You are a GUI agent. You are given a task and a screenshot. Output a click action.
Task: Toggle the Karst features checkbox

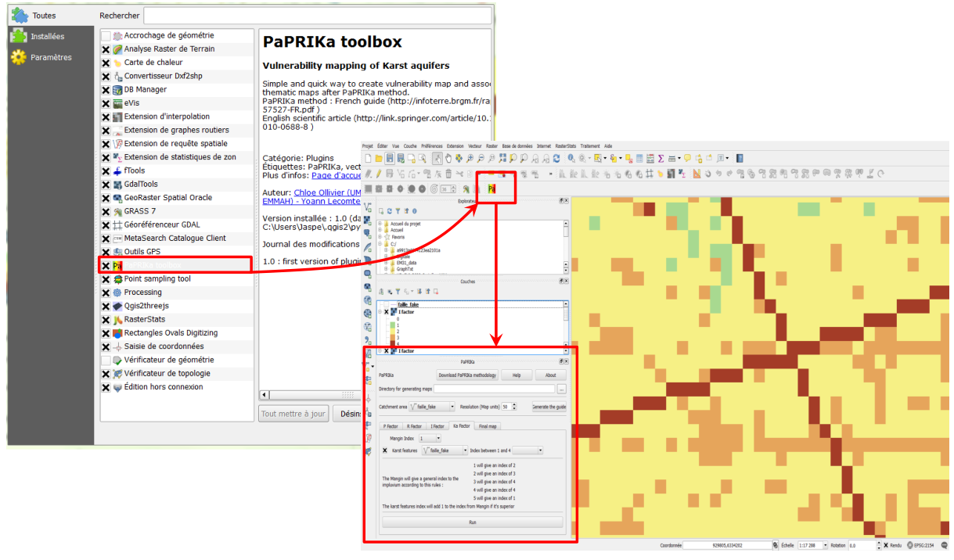384,451
